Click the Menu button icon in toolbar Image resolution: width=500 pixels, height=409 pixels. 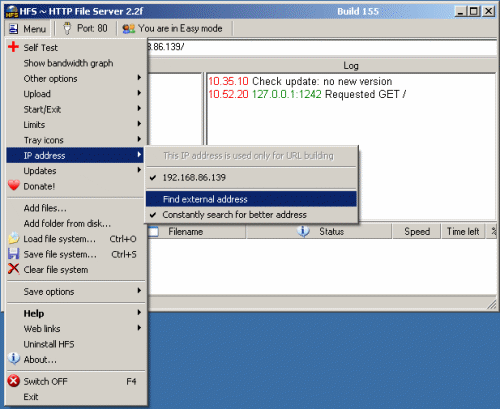(x=14, y=29)
